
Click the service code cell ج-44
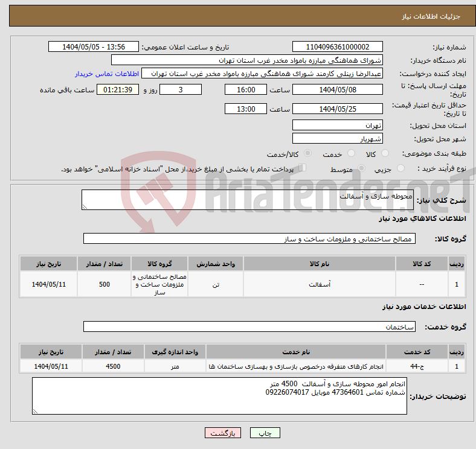417,366
